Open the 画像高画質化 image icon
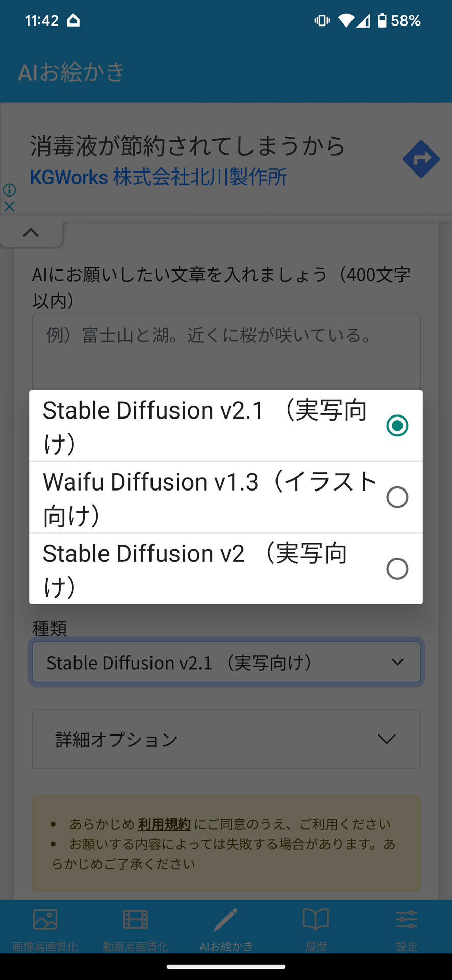This screenshot has width=452, height=980. [45, 920]
